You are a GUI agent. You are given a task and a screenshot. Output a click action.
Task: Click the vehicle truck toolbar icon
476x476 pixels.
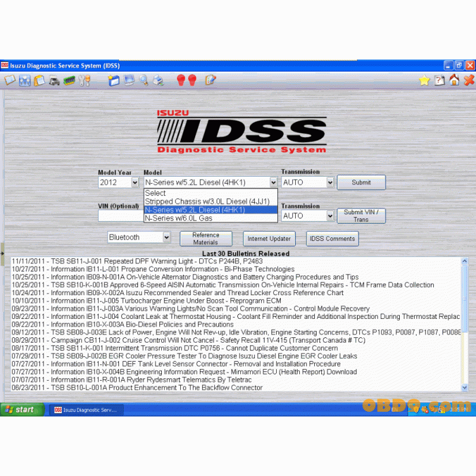54,81
